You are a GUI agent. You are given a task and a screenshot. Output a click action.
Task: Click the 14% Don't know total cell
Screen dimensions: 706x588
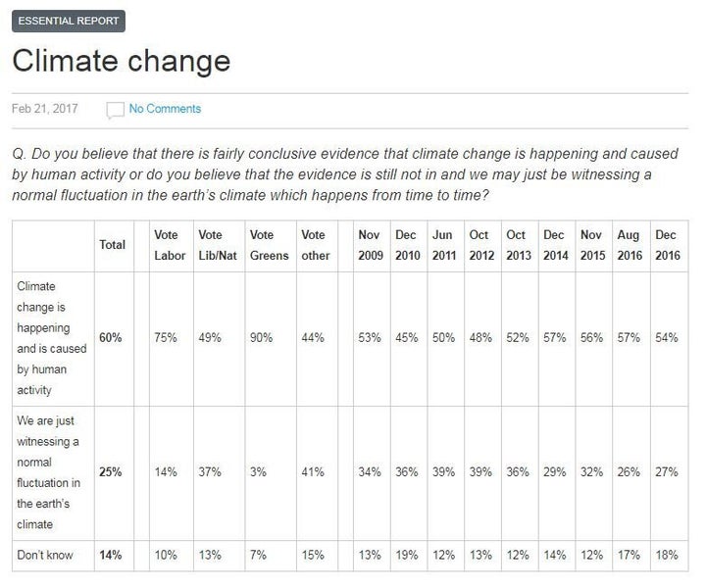coord(111,555)
